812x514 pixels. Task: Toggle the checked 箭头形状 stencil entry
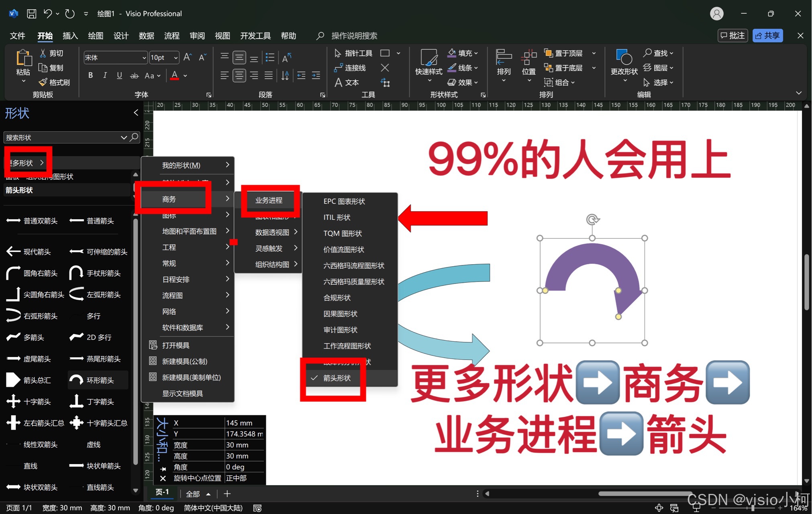coord(337,378)
